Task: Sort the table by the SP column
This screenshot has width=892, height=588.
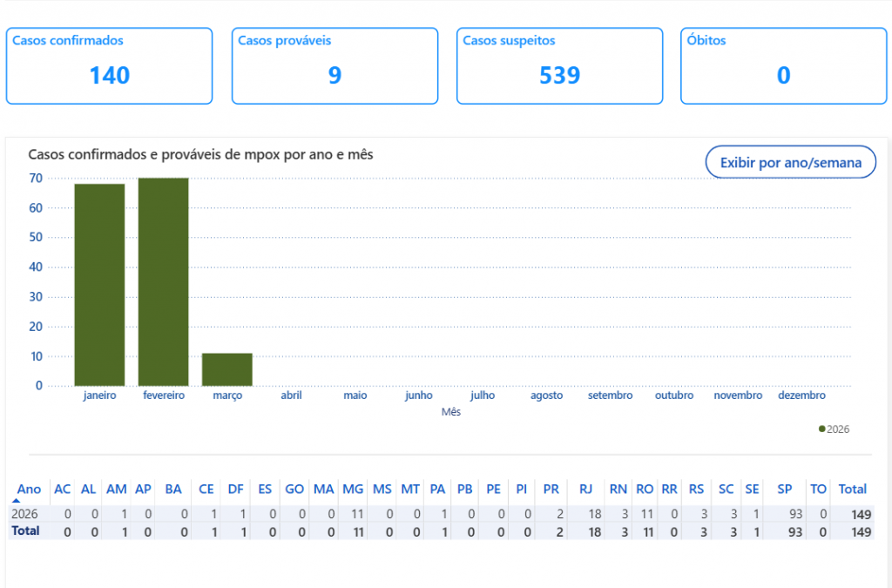Action: (x=784, y=490)
